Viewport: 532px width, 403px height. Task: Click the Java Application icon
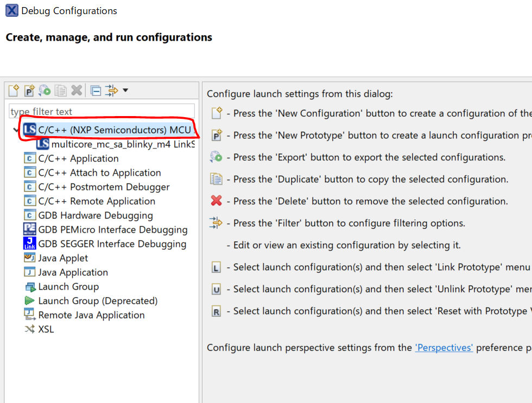coord(29,272)
